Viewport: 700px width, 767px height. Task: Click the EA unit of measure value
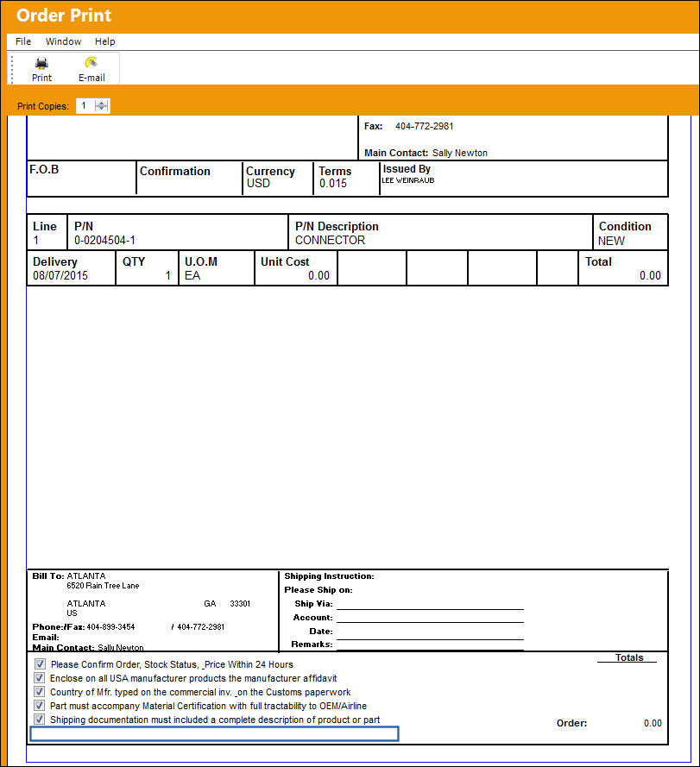192,275
